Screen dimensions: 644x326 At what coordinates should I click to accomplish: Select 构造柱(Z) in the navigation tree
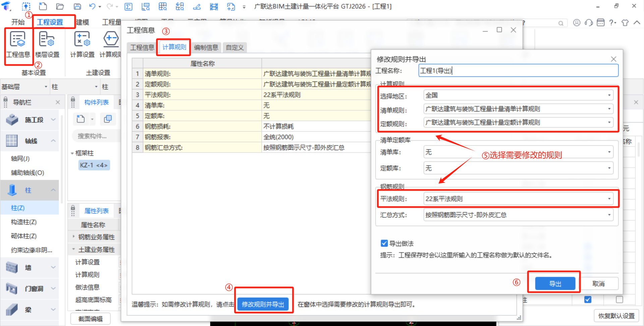click(24, 222)
